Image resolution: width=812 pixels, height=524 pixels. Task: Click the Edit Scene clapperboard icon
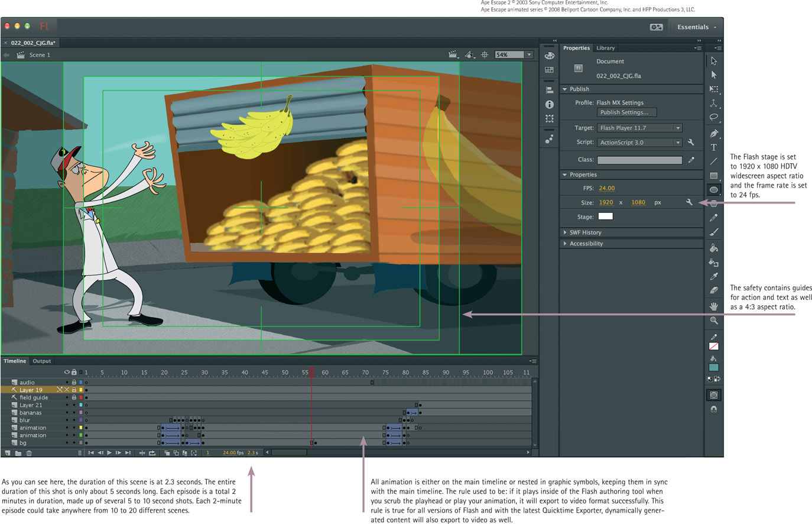(x=453, y=54)
